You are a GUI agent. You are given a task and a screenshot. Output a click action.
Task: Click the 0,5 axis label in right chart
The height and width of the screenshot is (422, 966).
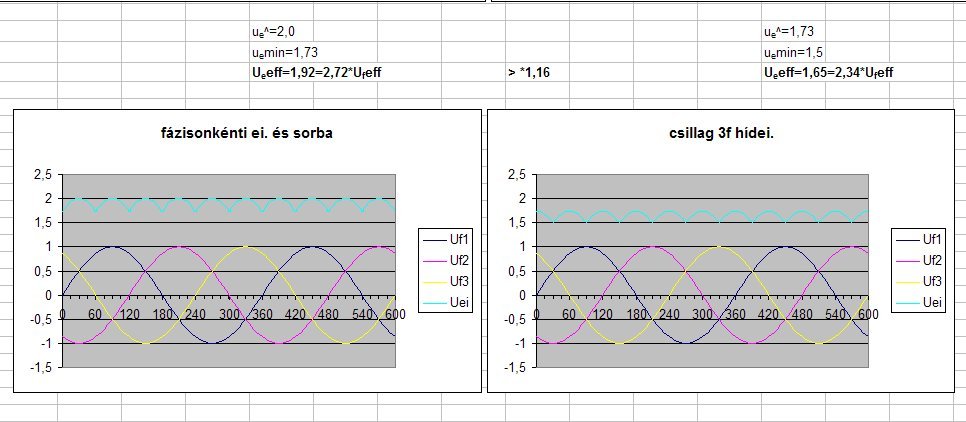pyautogui.click(x=518, y=271)
